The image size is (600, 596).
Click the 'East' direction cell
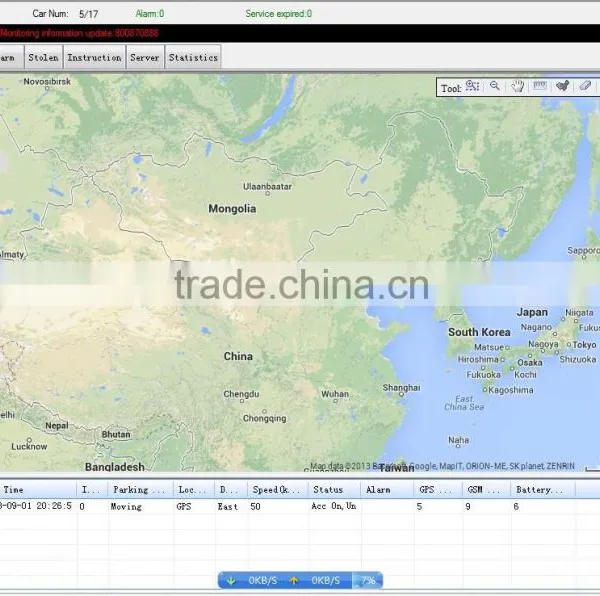point(228,506)
